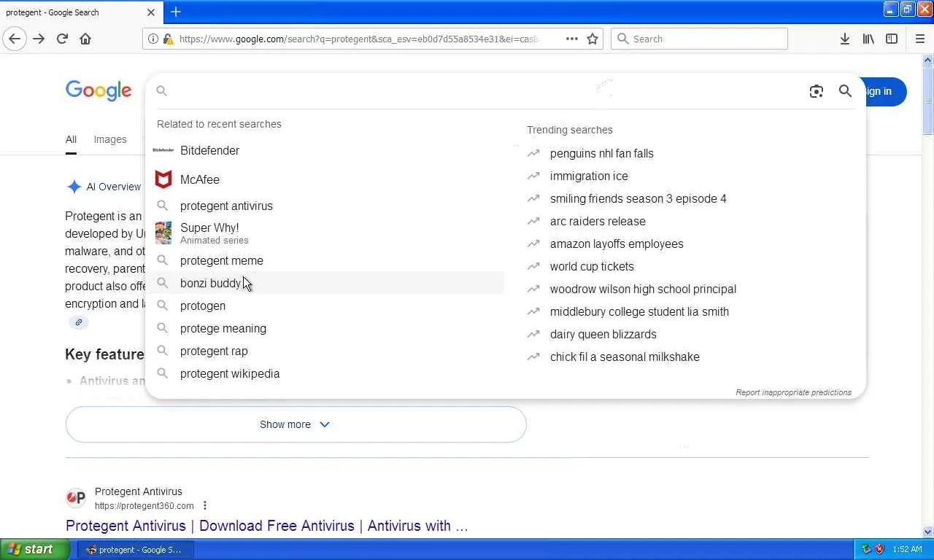Click the Google search magnifier button

(x=845, y=91)
